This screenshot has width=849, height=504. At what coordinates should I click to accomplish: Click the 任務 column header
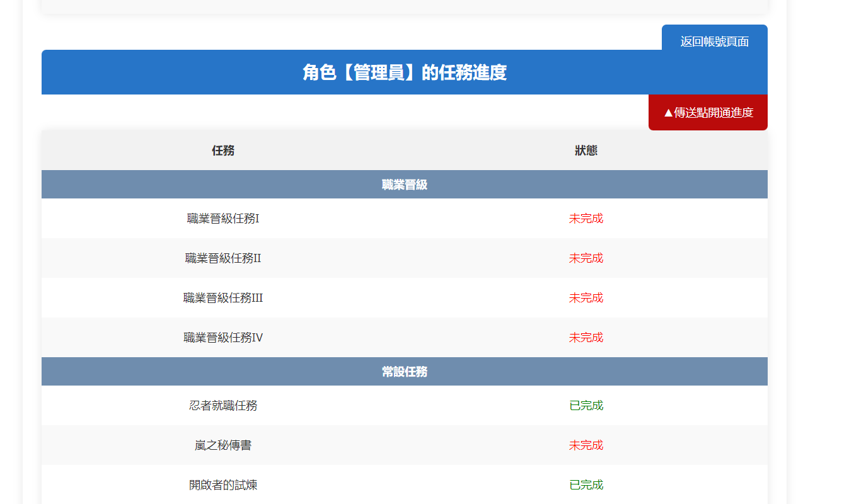[223, 151]
